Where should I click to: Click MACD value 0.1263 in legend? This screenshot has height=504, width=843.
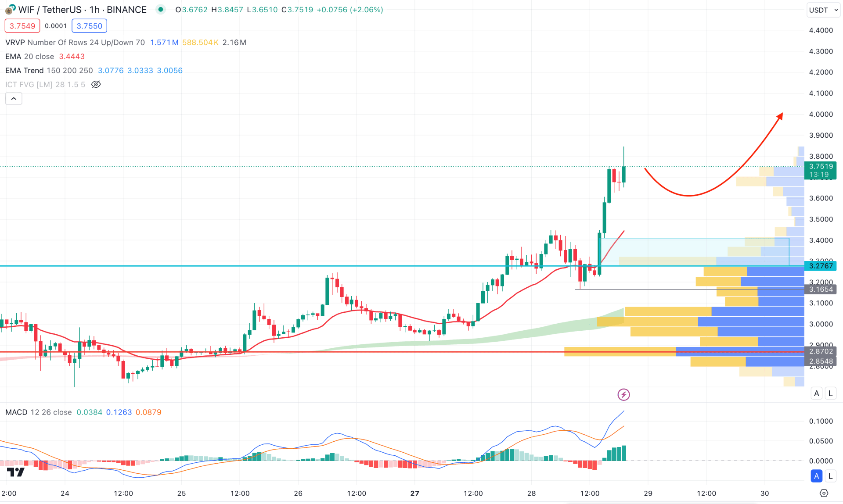119,412
